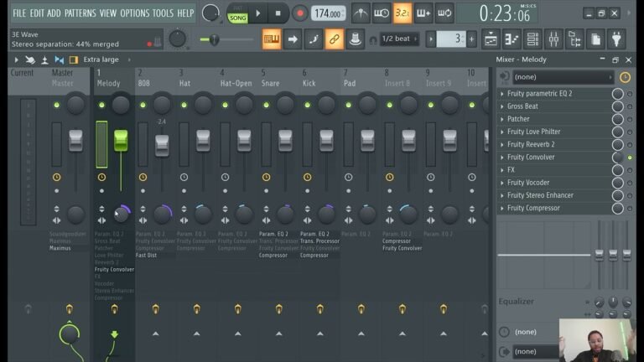Mute the Kick track green LED
The image size is (644, 362).
click(x=307, y=105)
